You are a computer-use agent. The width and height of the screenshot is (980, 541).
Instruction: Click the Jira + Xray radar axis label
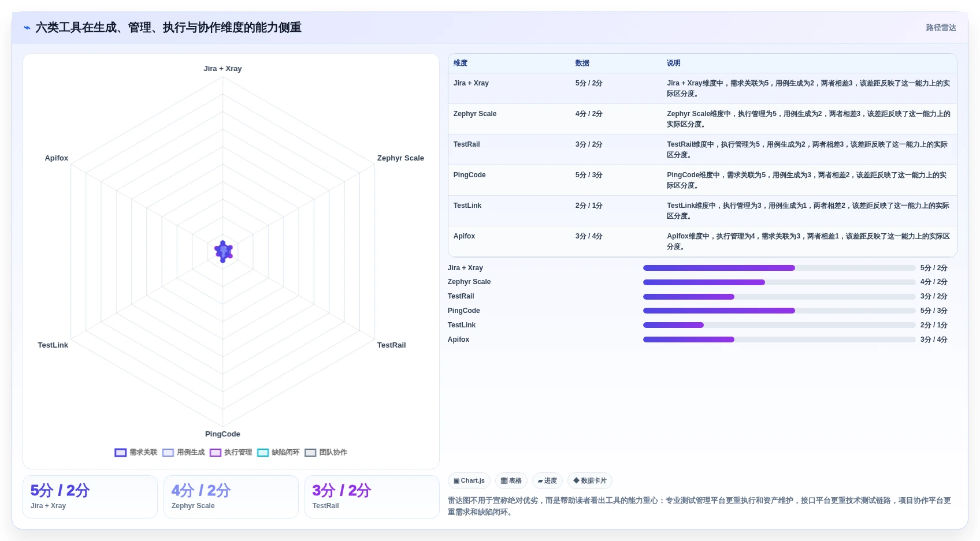222,69
